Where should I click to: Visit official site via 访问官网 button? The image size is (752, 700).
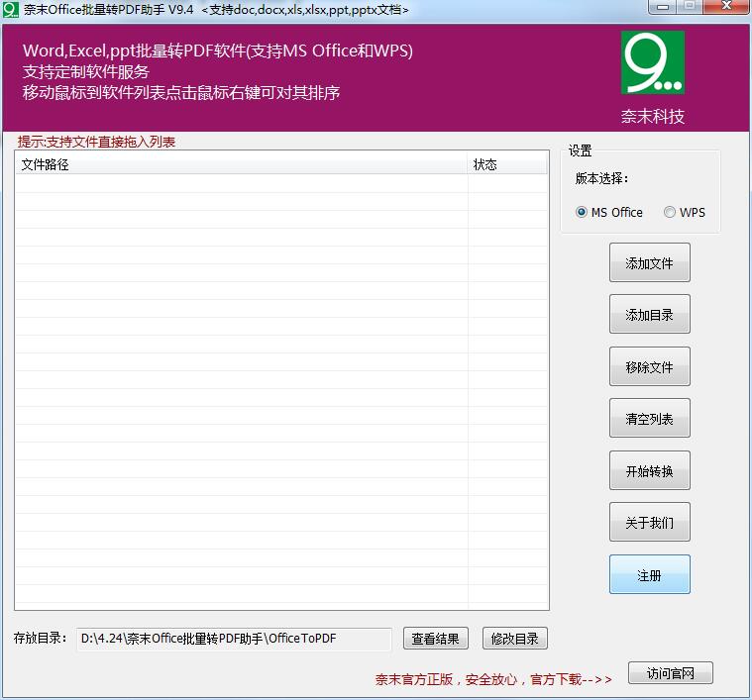pyautogui.click(x=670, y=674)
